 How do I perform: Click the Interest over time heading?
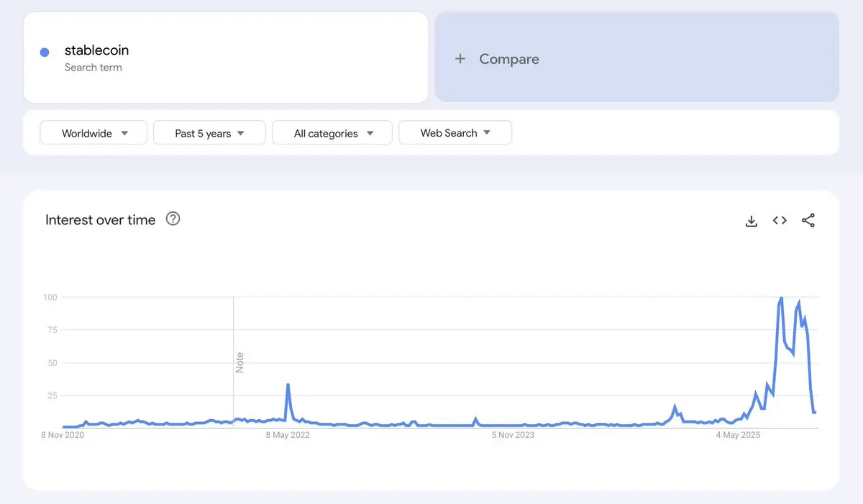click(x=100, y=220)
